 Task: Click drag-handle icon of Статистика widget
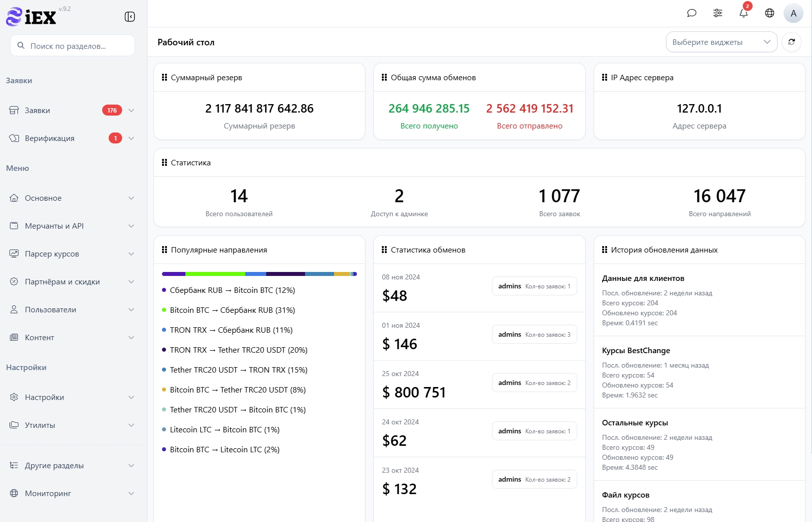164,163
